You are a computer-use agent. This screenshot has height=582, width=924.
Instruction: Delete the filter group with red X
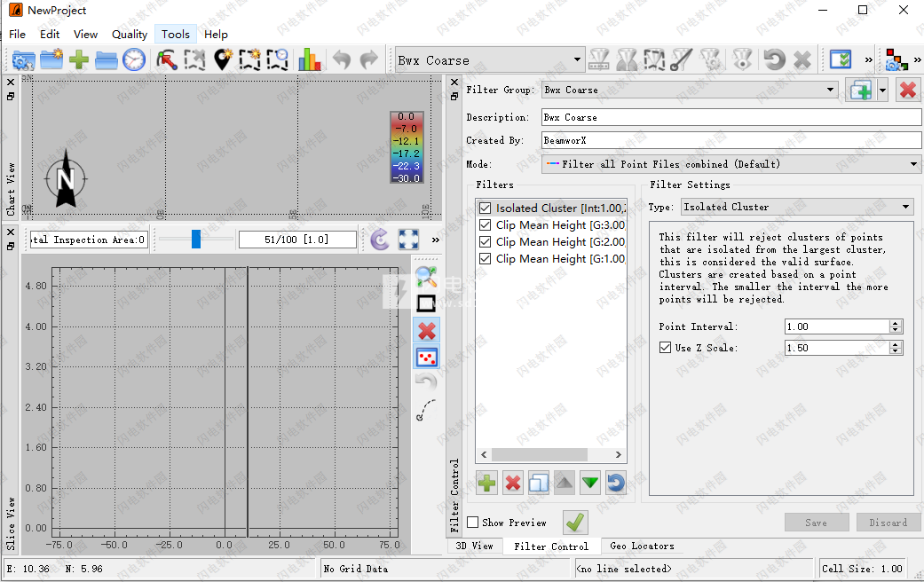[907, 90]
